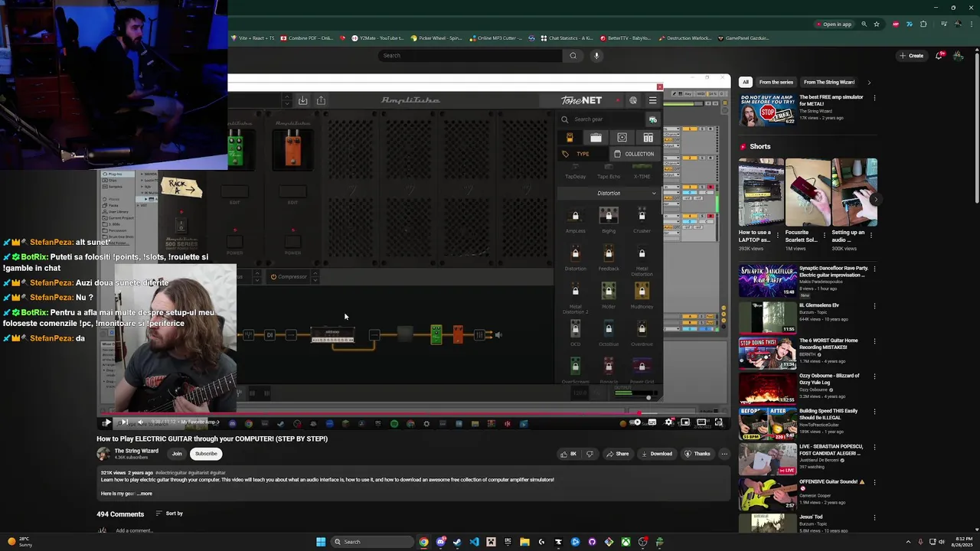Select the cabinet gear category icon
The height and width of the screenshot is (551, 980).
[622, 138]
